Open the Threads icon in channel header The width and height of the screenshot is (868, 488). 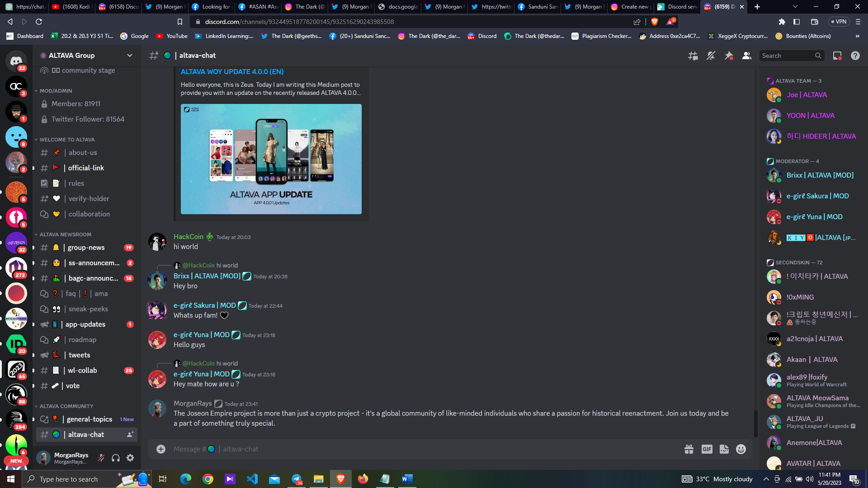pyautogui.click(x=693, y=56)
